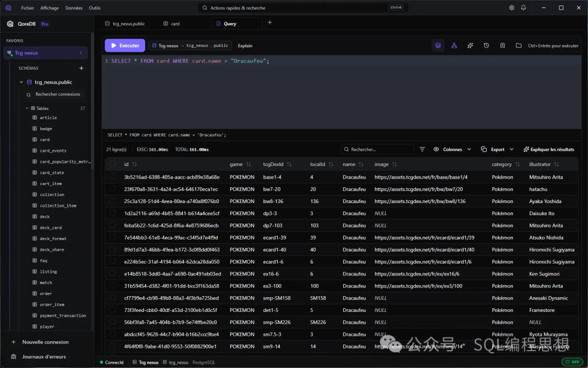
Task: Add a new query tab with plus icon
Action: [x=269, y=23]
